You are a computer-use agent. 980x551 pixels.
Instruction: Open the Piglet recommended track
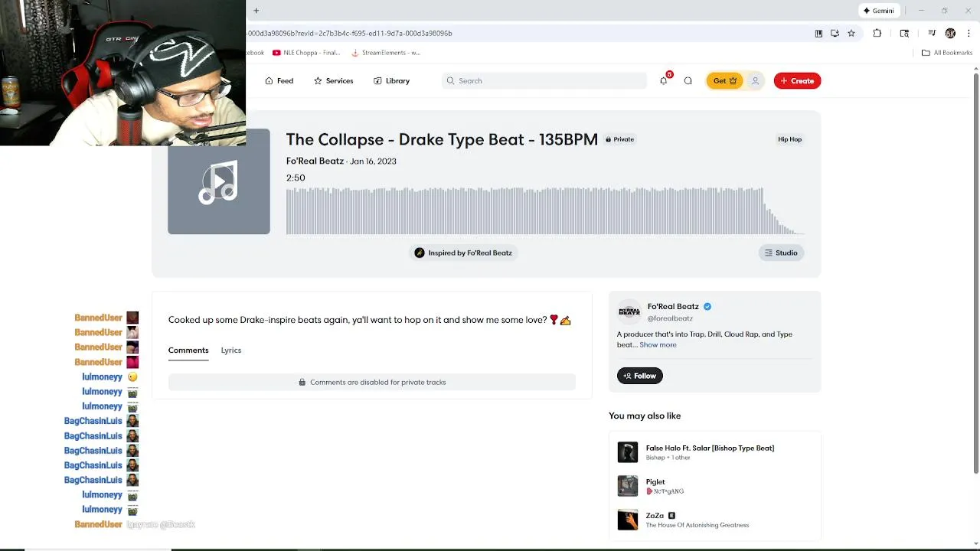tap(655, 482)
